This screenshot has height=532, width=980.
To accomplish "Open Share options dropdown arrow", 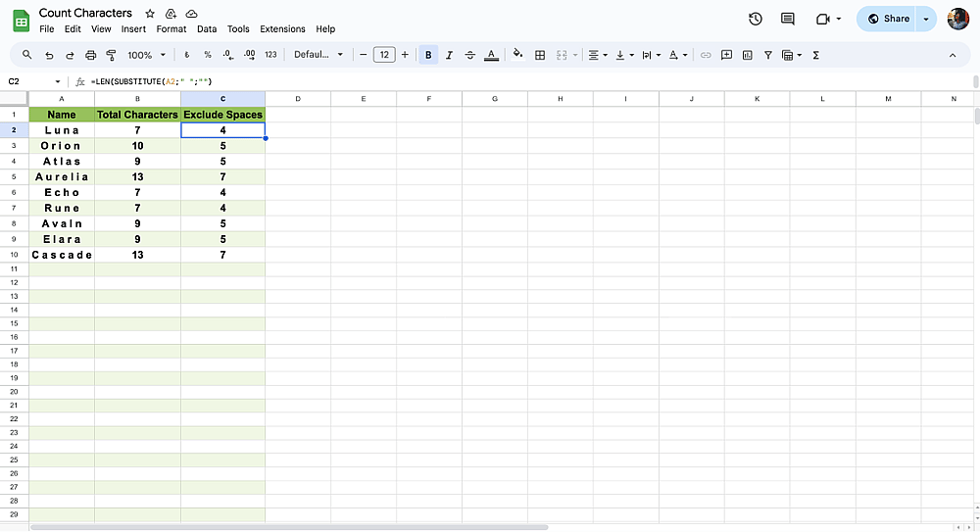I will pyautogui.click(x=926, y=19).
